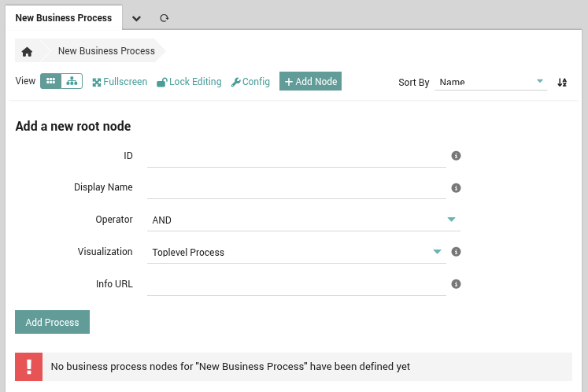
Task: Open the tab dropdown chevron
Action: click(x=137, y=17)
